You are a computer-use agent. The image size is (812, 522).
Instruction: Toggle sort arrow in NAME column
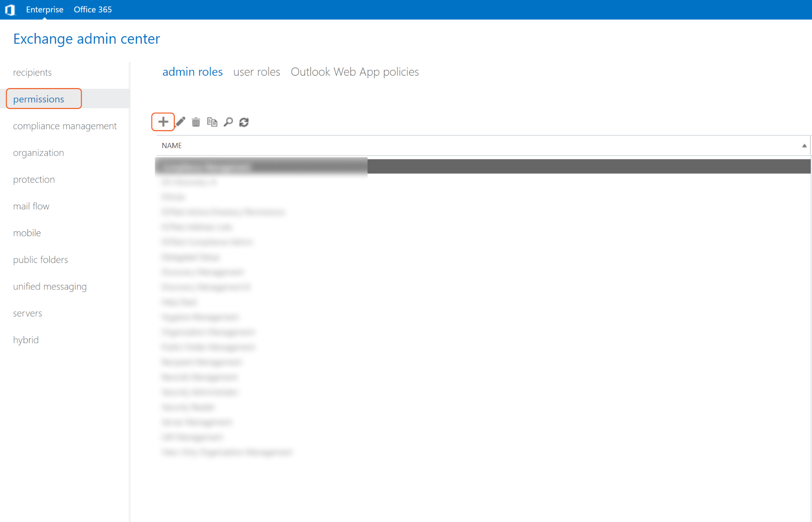804,146
